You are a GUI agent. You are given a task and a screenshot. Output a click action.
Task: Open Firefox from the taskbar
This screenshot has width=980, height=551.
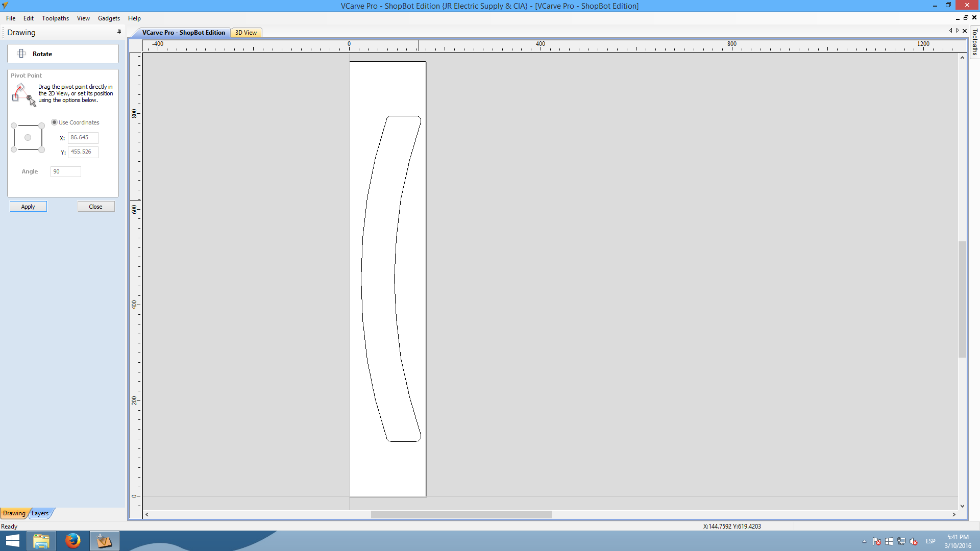[x=72, y=541]
